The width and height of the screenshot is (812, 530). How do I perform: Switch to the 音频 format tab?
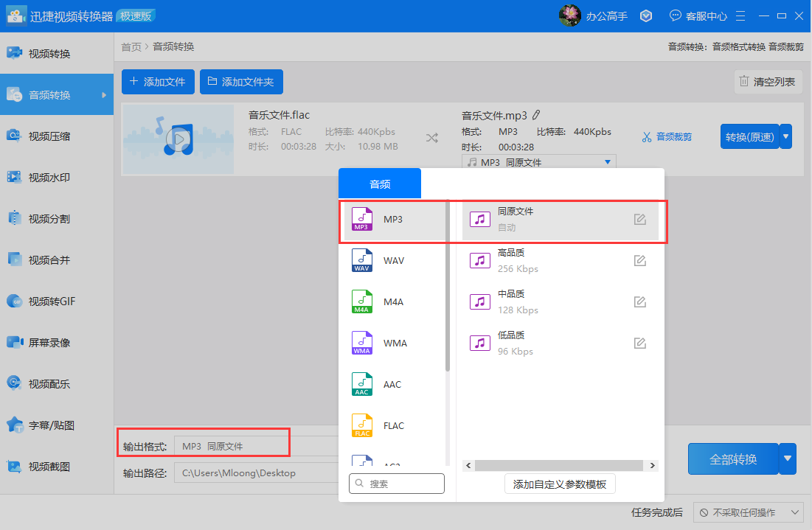(379, 183)
